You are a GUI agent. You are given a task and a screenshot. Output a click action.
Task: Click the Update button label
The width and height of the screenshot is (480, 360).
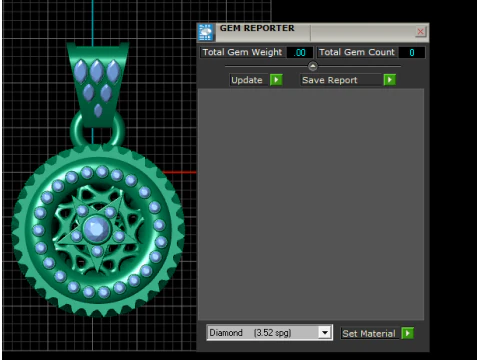[247, 80]
